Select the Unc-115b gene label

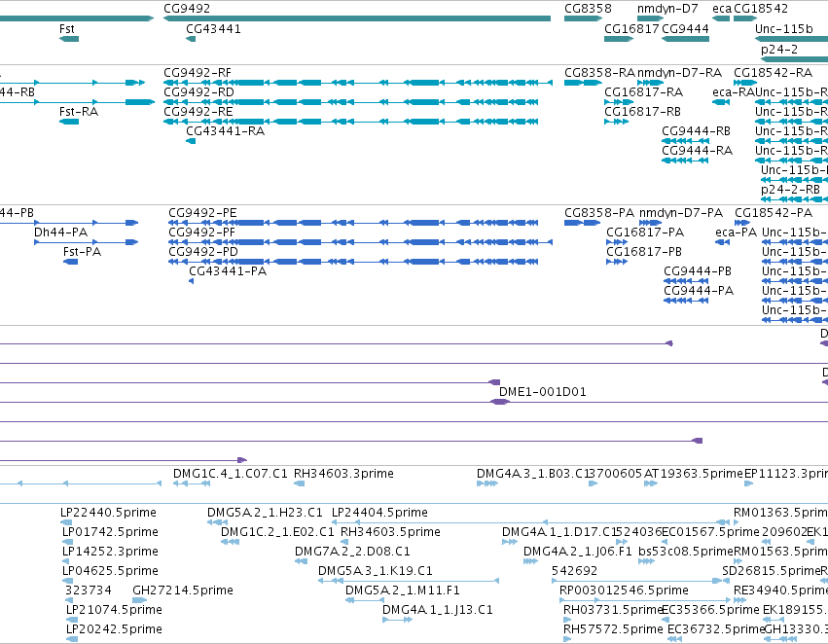point(783,29)
